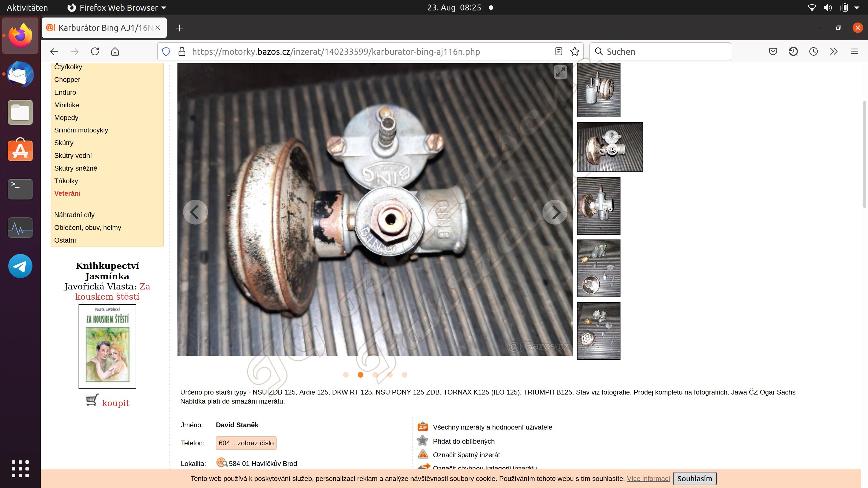Viewport: 868px width, 488px height.
Task: Open the Veteráni category
Action: coord(67,193)
